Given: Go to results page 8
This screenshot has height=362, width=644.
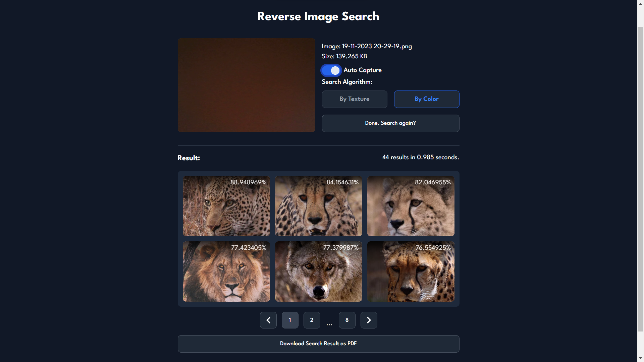Looking at the screenshot, I should tap(347, 320).
